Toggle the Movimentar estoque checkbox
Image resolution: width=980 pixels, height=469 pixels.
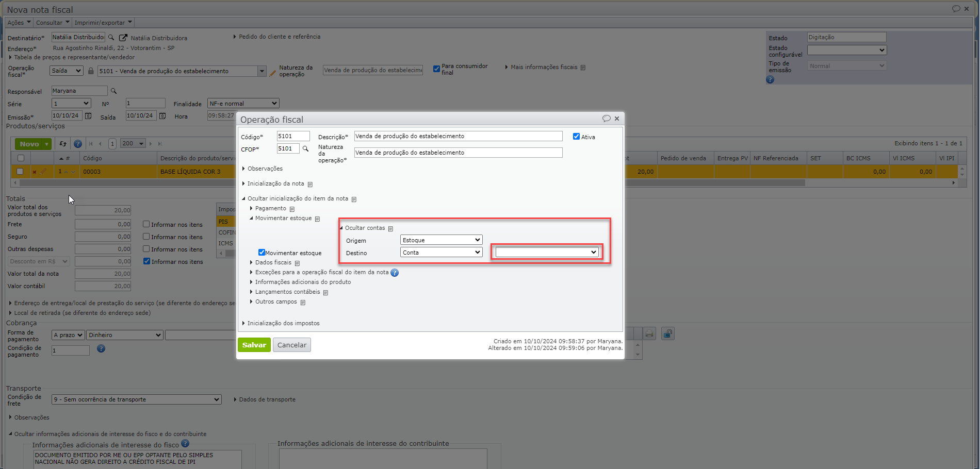coord(262,253)
